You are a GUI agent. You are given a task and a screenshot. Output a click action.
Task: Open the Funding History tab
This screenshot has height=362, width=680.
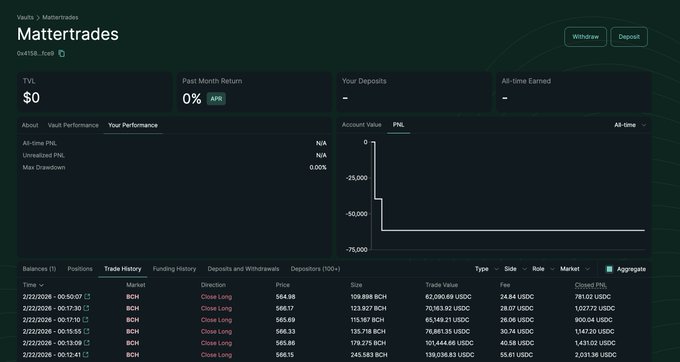pyautogui.click(x=174, y=269)
